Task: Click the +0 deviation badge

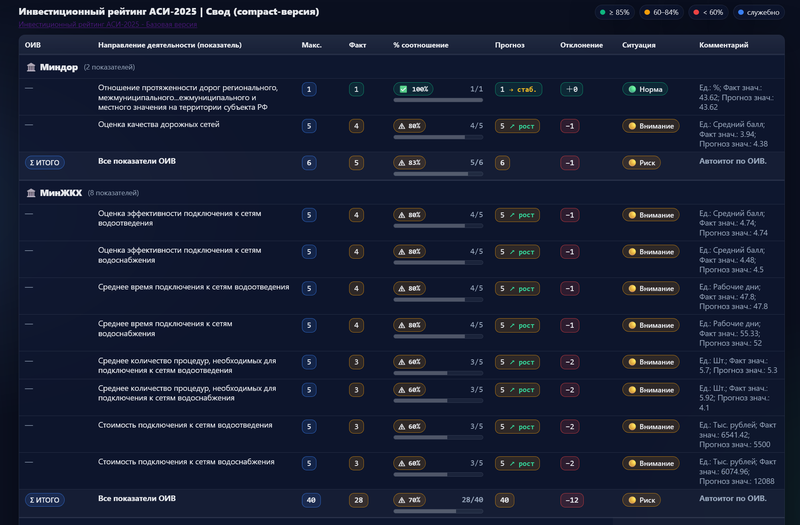Action: coord(571,89)
